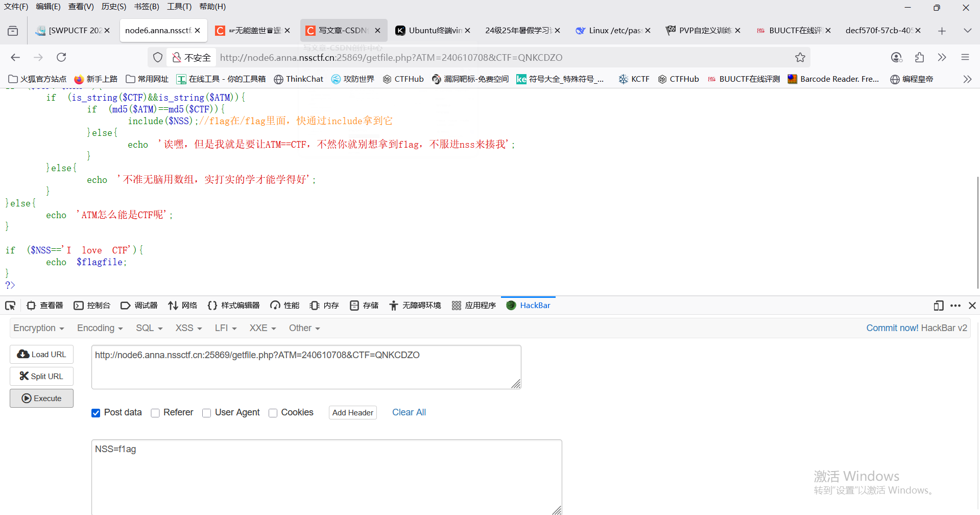Click the Split URL button
Image resolution: width=980 pixels, height=515 pixels.
pyautogui.click(x=41, y=376)
